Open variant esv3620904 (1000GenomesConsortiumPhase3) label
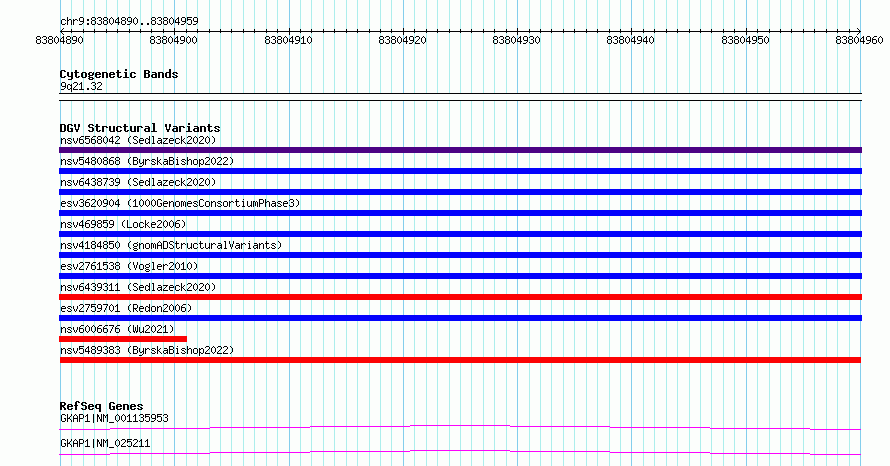Image resolution: width=890 pixels, height=466 pixels. 180,203
